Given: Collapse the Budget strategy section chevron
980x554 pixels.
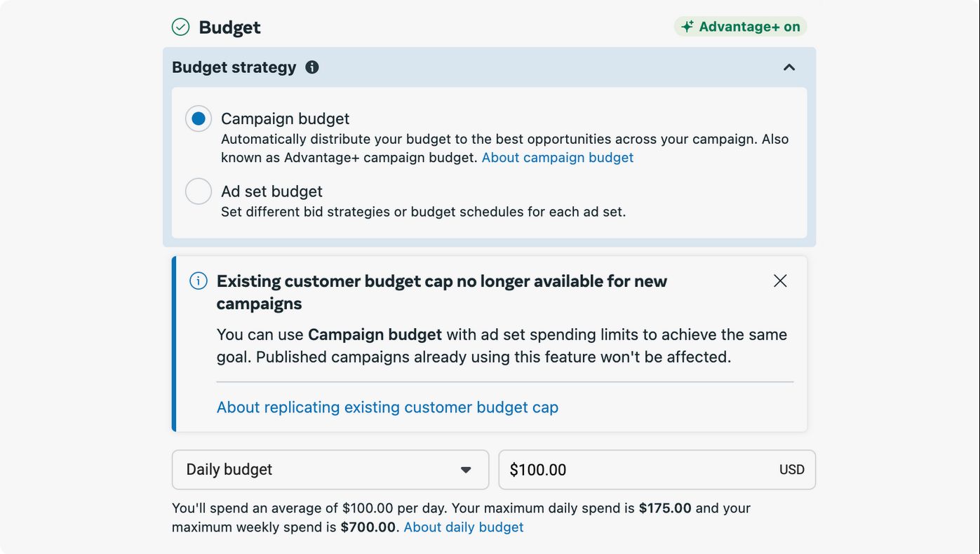Looking at the screenshot, I should [789, 67].
